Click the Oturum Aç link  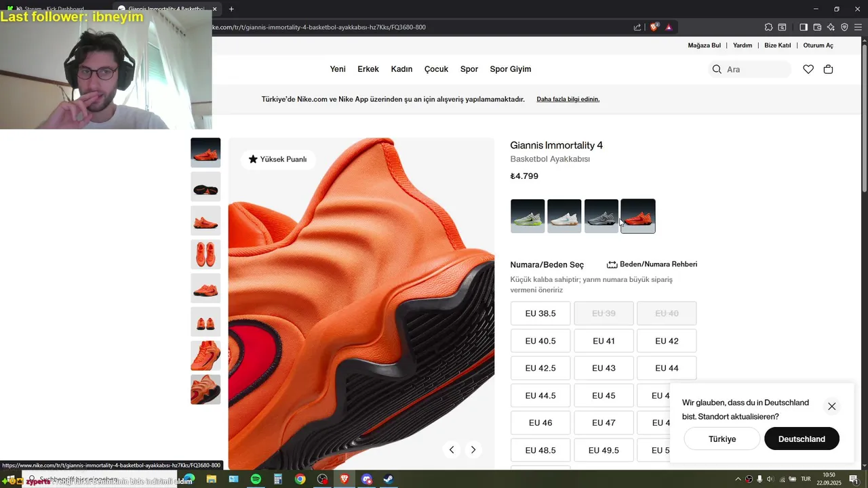[818, 45]
